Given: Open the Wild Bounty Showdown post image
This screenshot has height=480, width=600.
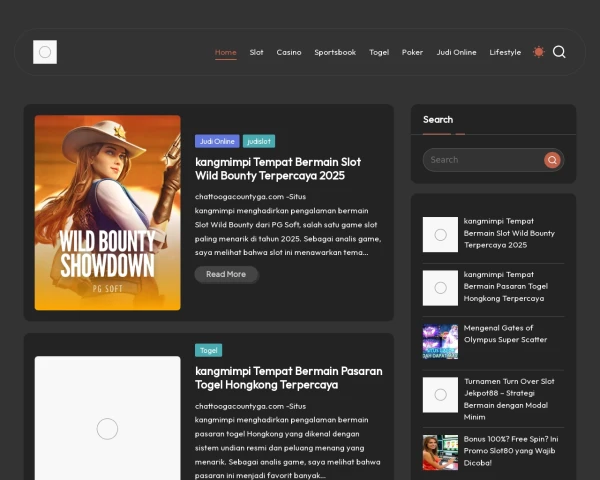Looking at the screenshot, I should point(108,212).
